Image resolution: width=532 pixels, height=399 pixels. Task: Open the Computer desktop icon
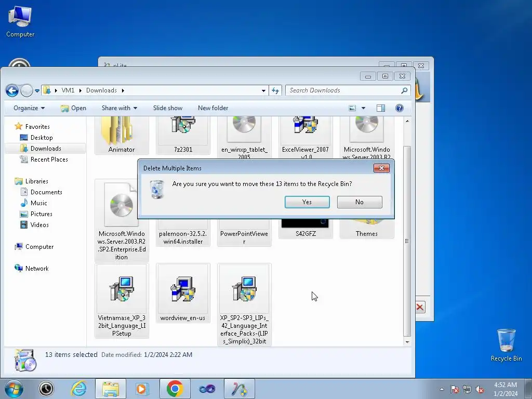pos(20,21)
